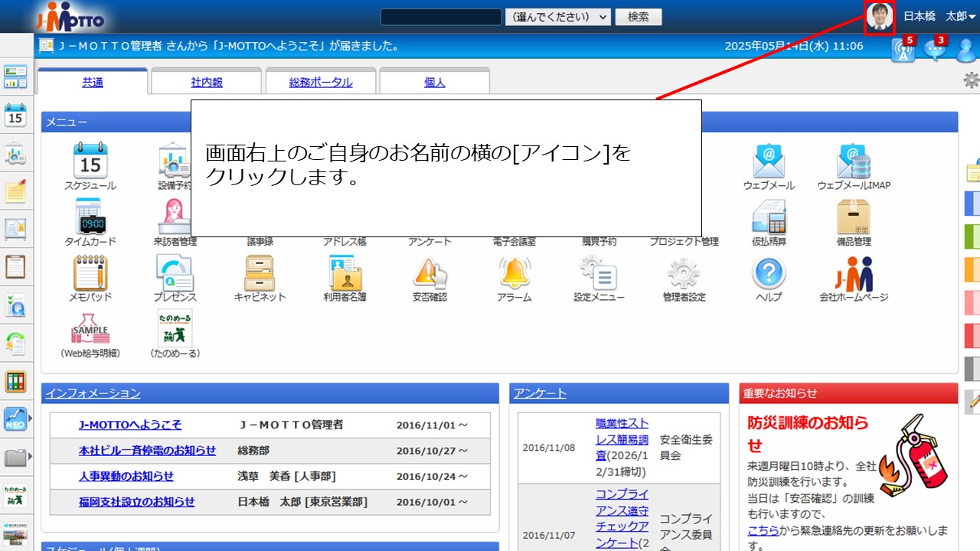Switch to the 社内報 tab

[x=206, y=82]
